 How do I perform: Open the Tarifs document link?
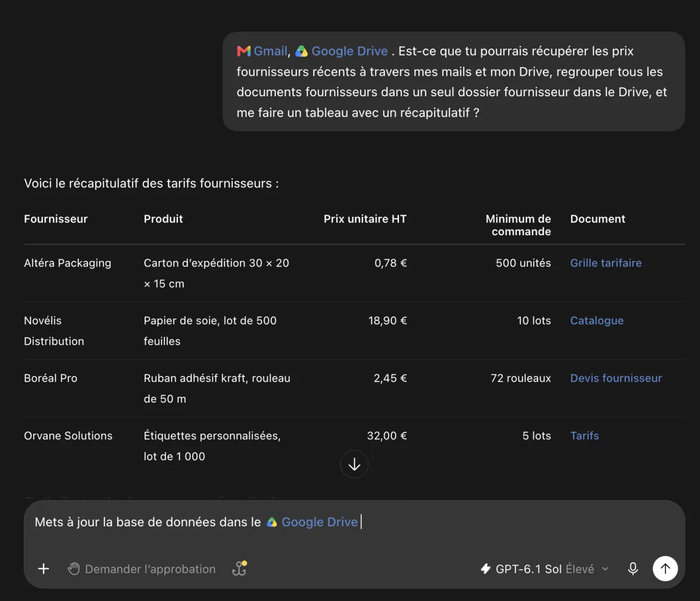point(584,436)
